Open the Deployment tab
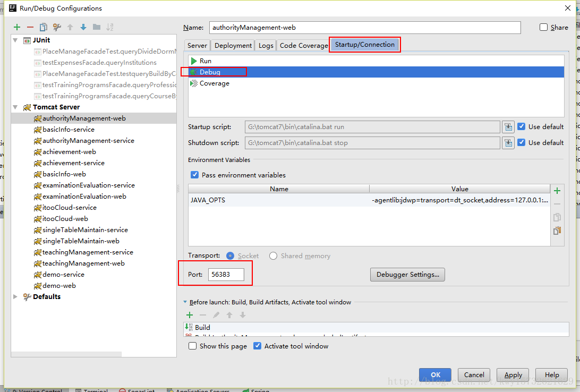Image resolution: width=580 pixels, height=392 pixels. (233, 46)
